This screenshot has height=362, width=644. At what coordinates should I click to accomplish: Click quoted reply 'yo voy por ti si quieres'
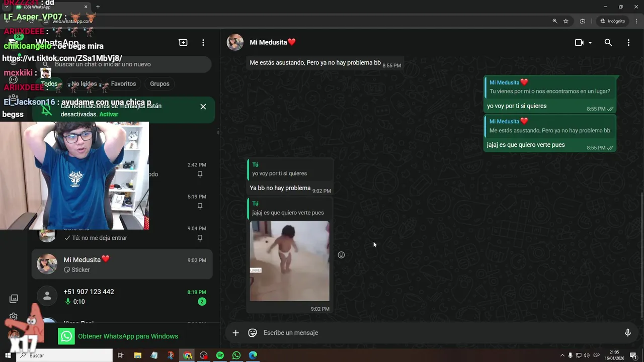(290, 169)
